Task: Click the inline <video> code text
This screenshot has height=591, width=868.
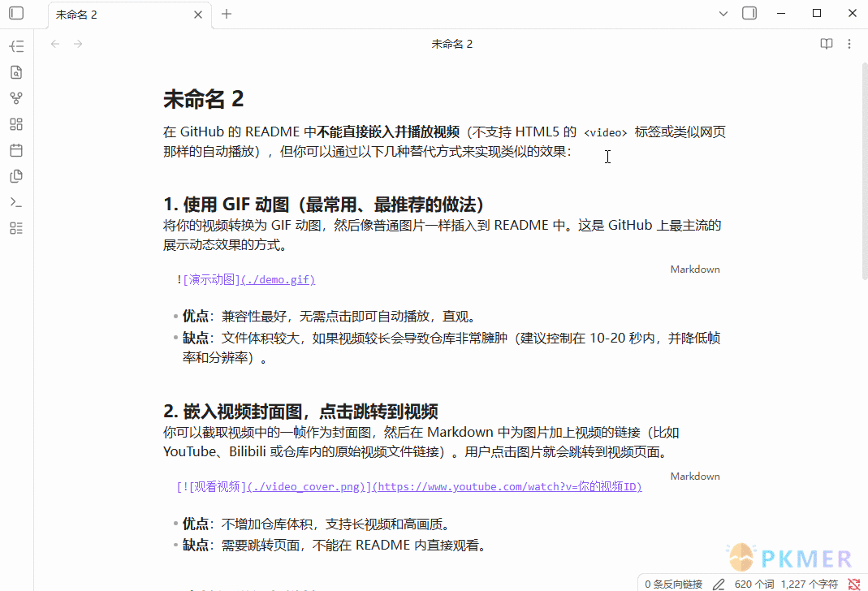Action: coord(606,133)
